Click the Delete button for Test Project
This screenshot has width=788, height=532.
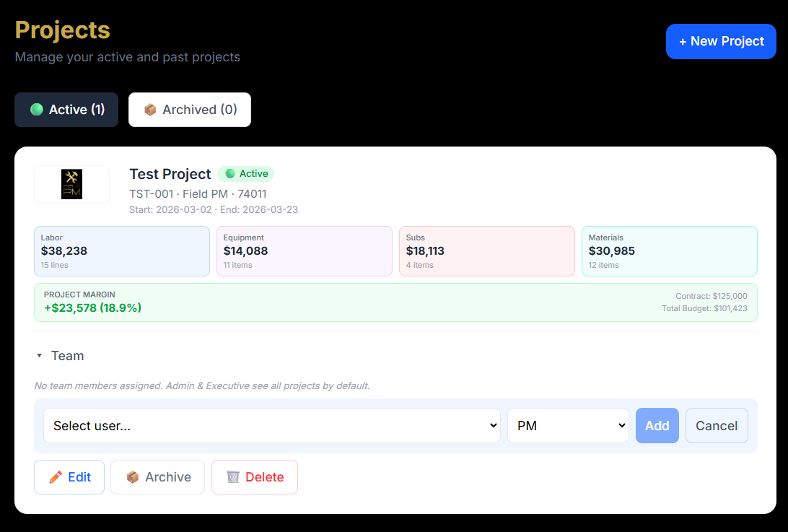[254, 476]
